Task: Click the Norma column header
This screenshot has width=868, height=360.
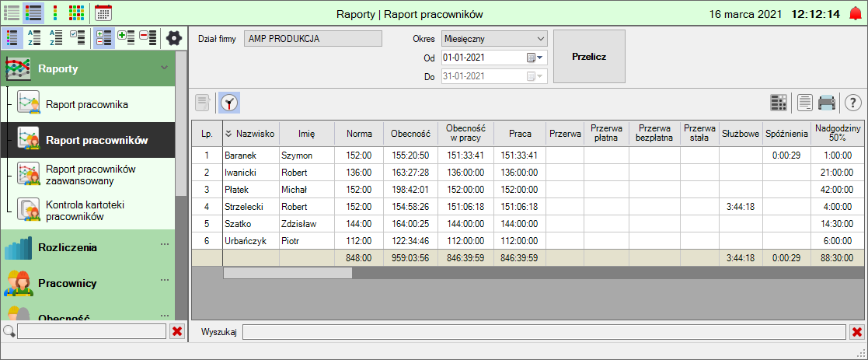Action: click(359, 133)
